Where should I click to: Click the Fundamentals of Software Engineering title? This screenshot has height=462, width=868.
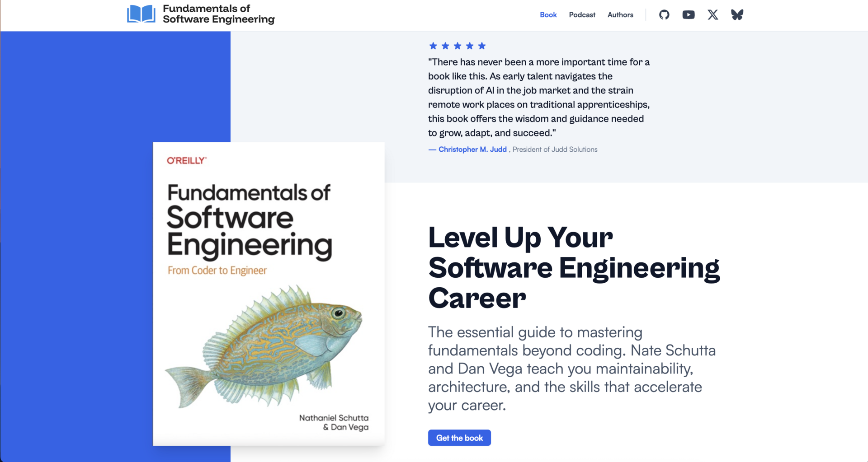(219, 14)
